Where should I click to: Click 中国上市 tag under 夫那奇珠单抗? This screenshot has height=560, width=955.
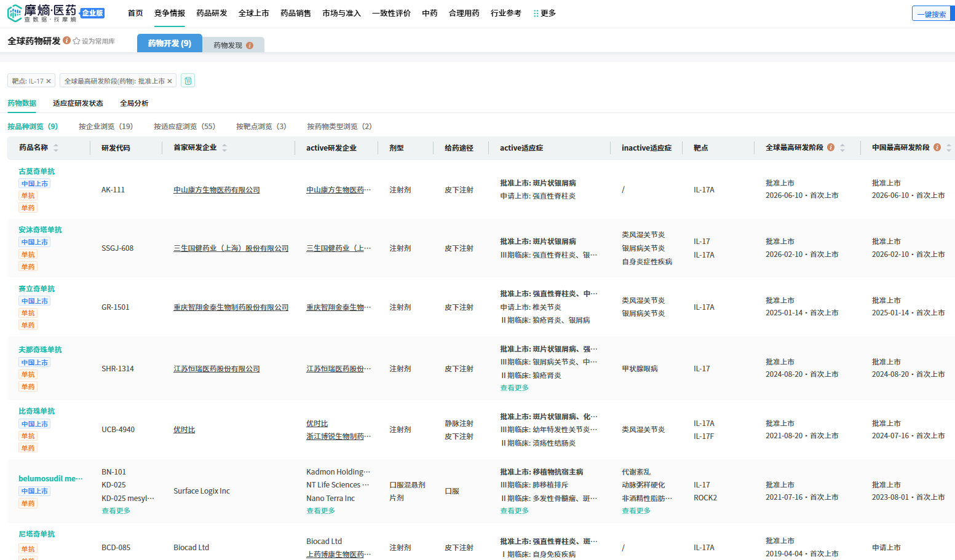[34, 363]
